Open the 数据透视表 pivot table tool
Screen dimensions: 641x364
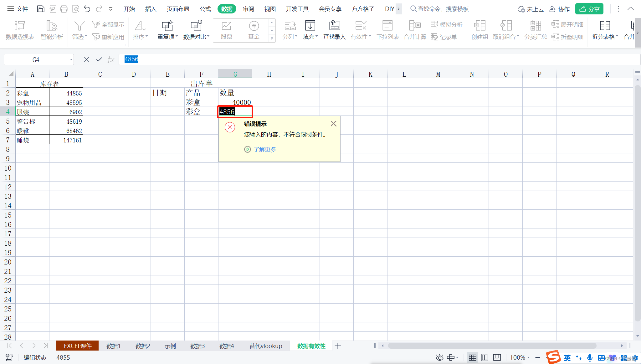(20, 30)
